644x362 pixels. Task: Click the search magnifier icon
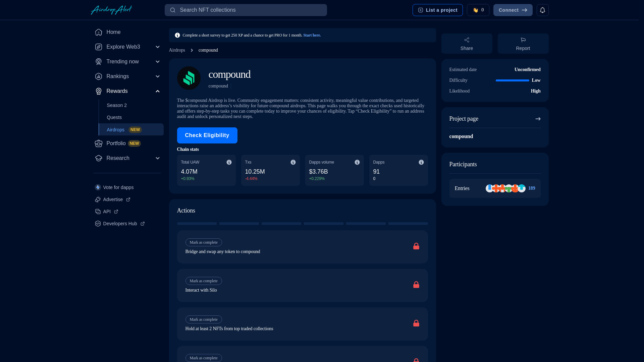173,10
